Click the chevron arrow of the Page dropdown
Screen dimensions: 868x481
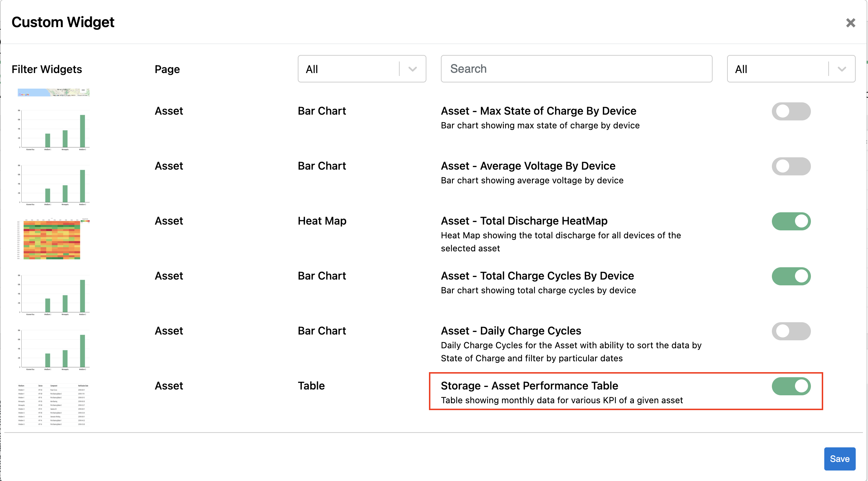coord(412,69)
